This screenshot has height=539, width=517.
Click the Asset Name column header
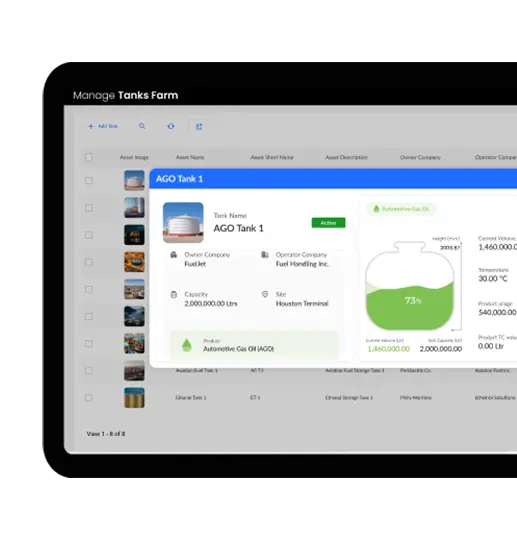click(x=190, y=157)
